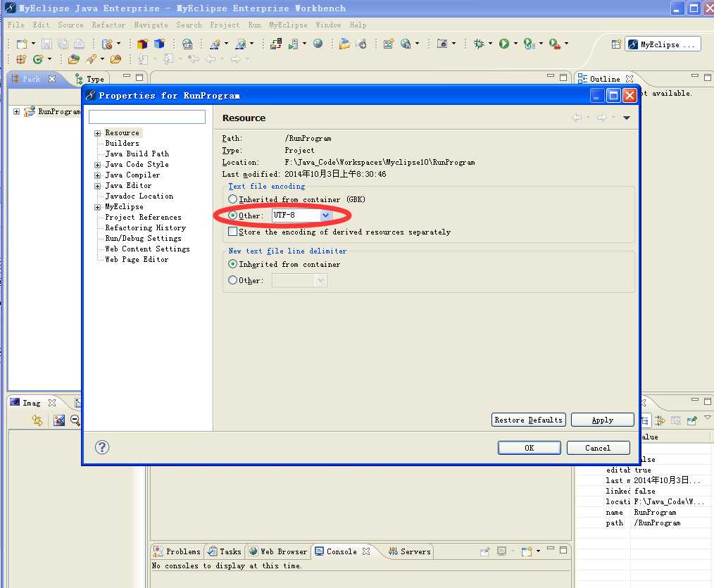Open the globe web browser toolbar icon

(x=318, y=44)
